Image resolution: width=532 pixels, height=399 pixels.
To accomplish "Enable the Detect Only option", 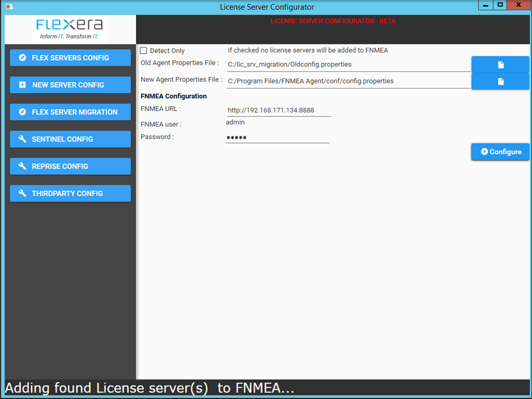I will pyautogui.click(x=143, y=50).
